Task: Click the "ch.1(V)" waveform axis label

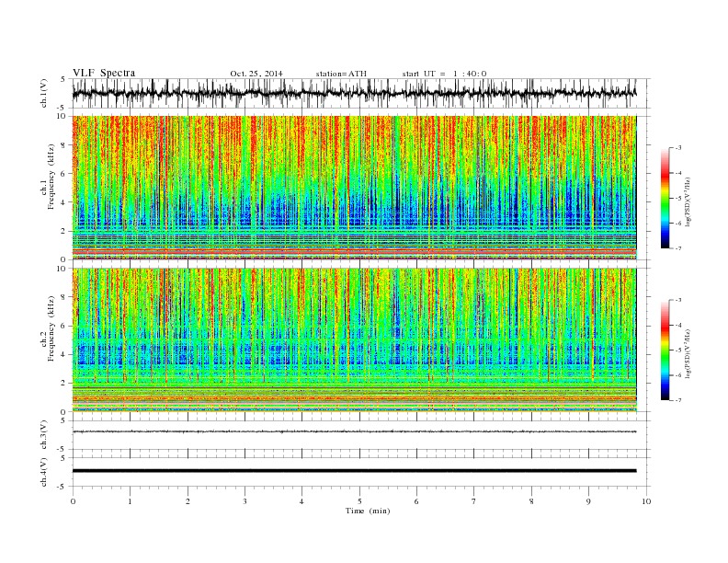Action: [44, 93]
